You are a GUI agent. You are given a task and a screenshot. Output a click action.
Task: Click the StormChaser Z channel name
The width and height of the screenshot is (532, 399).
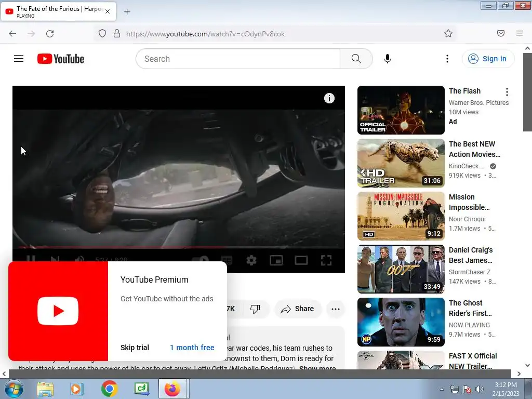click(470, 272)
